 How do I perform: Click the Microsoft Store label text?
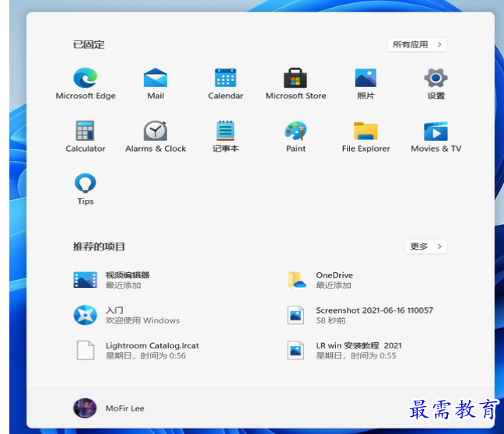pyautogui.click(x=296, y=96)
